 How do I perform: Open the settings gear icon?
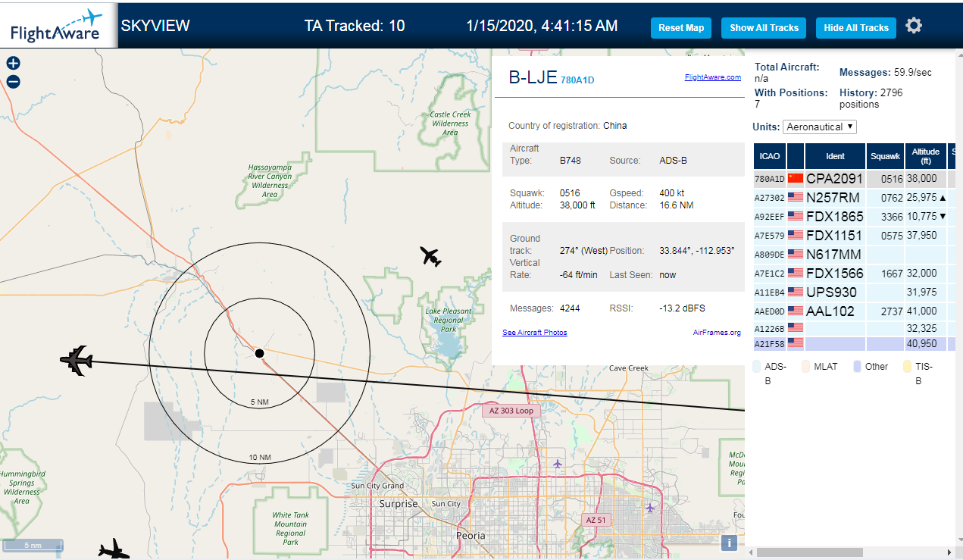click(x=914, y=26)
